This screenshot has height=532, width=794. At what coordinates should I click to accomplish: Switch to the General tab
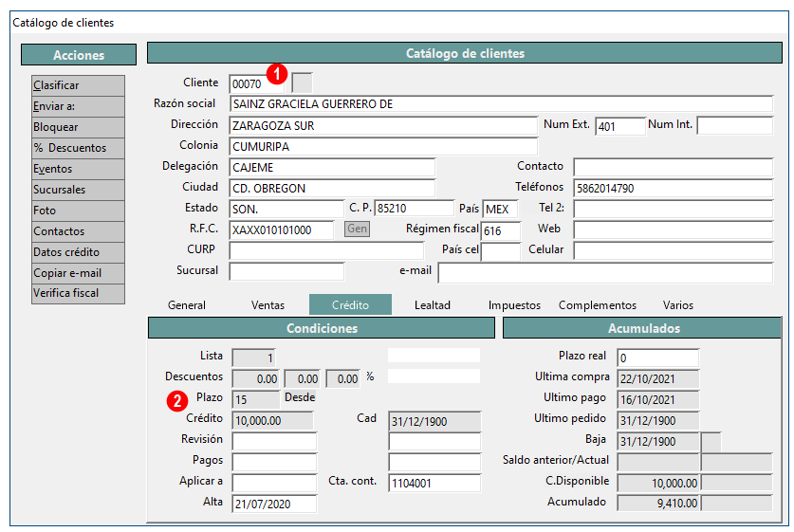coord(187,305)
